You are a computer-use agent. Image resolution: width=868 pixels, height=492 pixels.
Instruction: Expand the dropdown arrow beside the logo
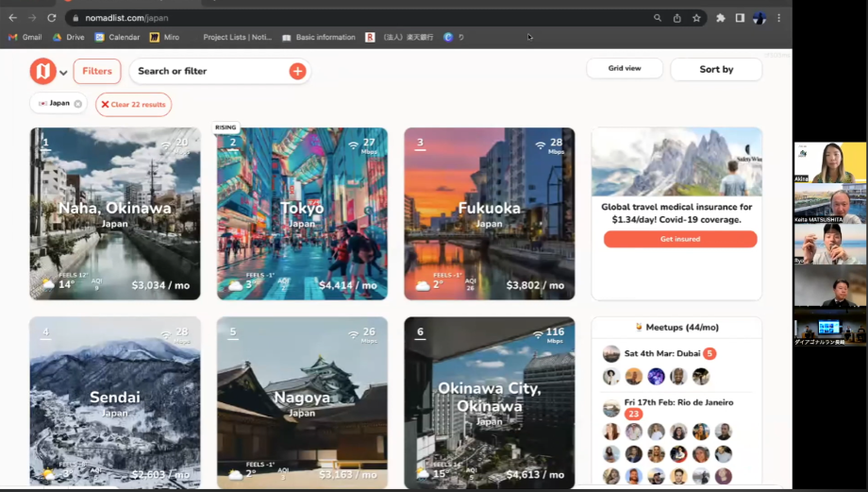point(63,73)
